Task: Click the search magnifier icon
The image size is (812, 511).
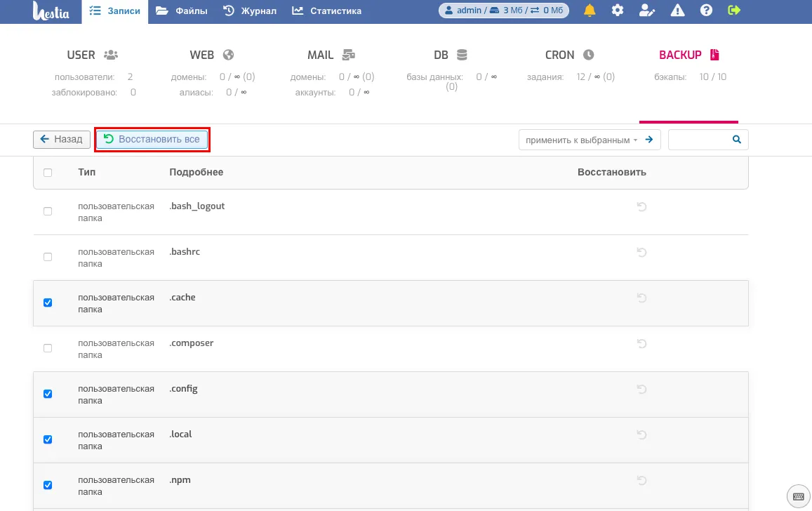Action: point(736,139)
